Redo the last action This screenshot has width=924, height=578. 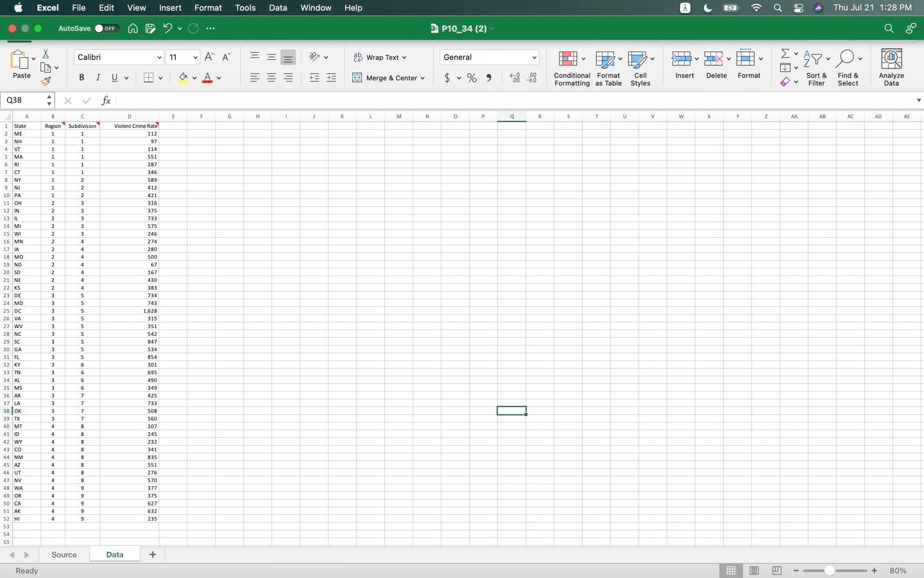coord(193,28)
